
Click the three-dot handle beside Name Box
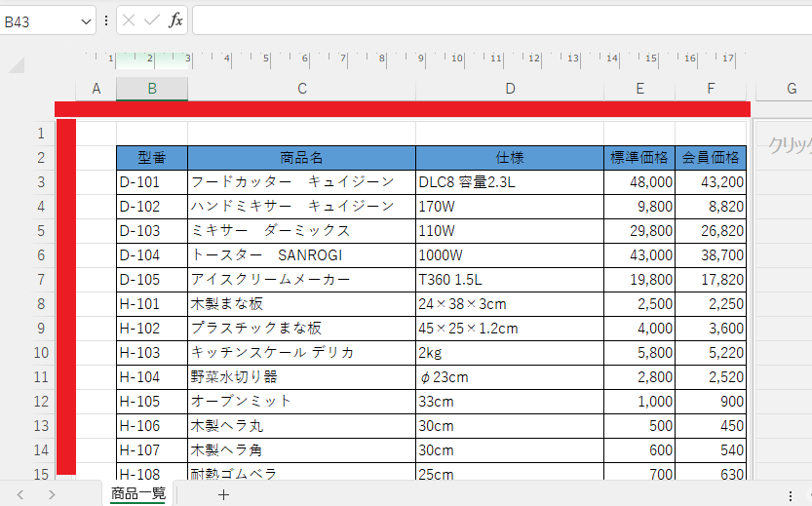106,20
